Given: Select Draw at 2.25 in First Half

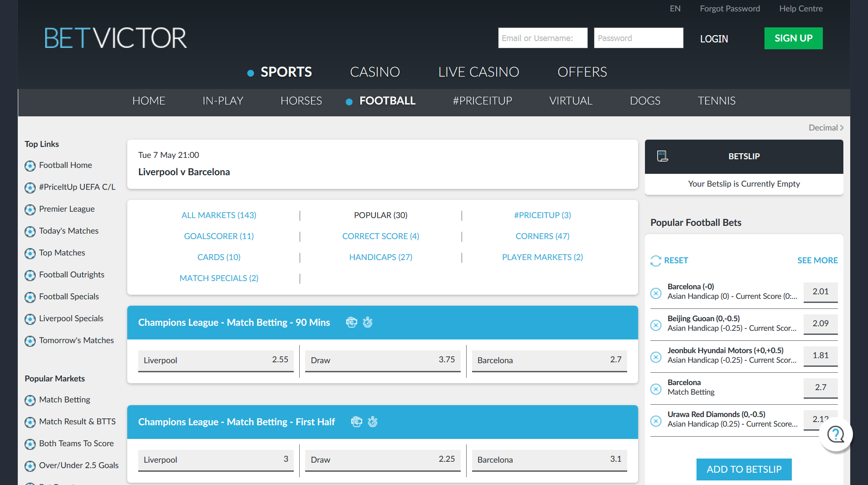Looking at the screenshot, I should [x=383, y=460].
